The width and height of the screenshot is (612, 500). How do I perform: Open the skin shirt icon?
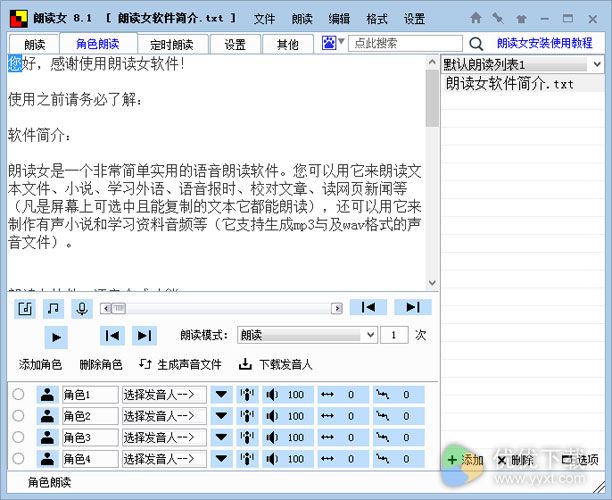pos(521,18)
